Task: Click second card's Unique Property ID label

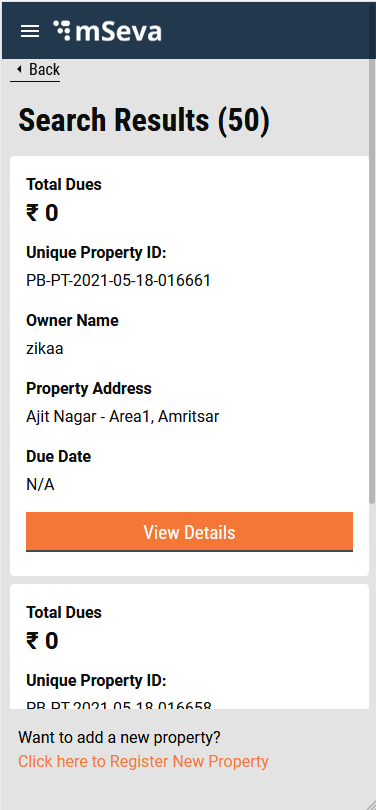Action: [96, 681]
